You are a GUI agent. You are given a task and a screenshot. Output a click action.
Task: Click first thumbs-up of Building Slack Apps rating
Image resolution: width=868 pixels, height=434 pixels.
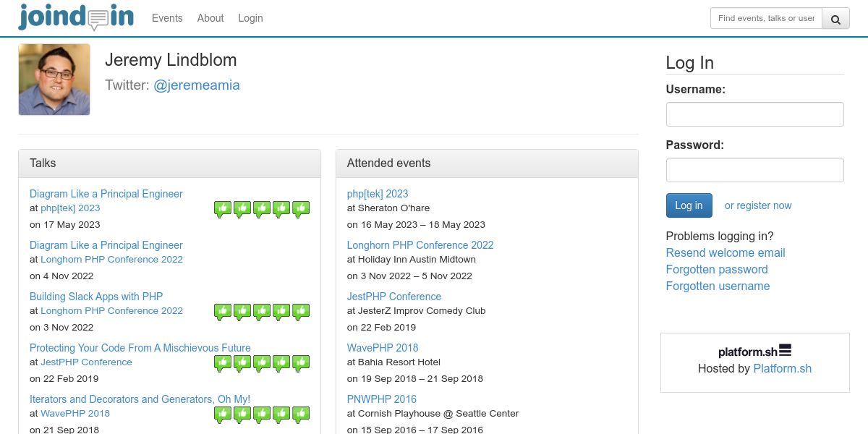pos(223,312)
